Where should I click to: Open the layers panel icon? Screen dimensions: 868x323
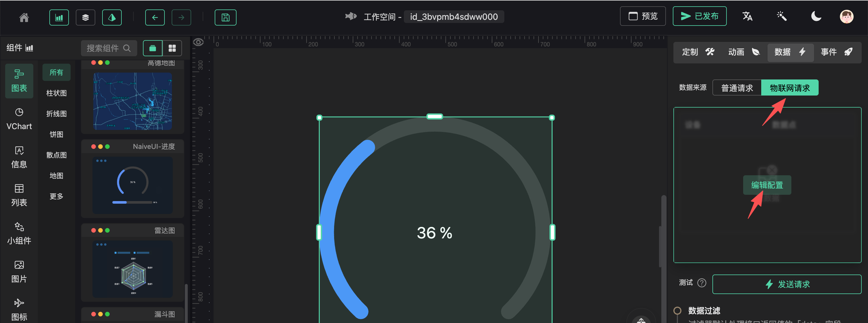coord(85,17)
